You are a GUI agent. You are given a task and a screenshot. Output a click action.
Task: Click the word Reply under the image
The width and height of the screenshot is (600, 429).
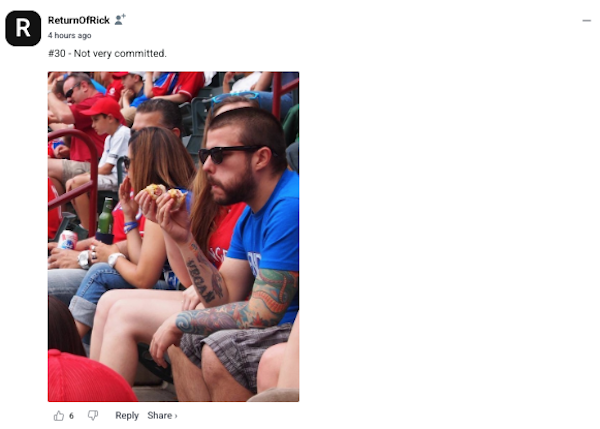[x=127, y=416]
